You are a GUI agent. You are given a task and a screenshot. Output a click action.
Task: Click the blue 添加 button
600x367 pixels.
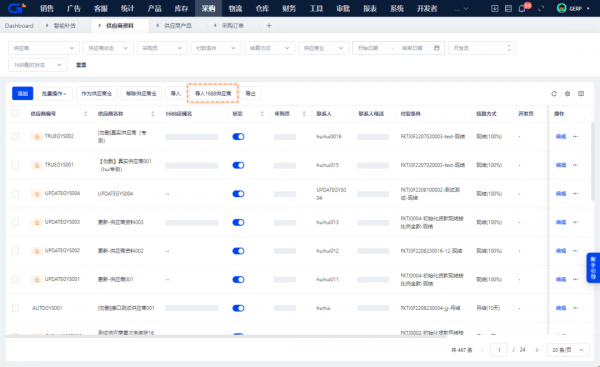pyautogui.click(x=23, y=93)
